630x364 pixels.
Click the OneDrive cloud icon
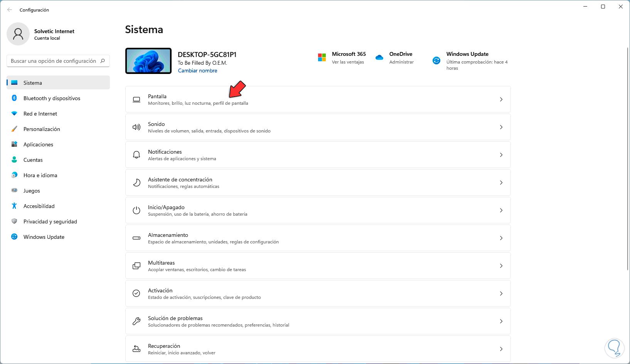pyautogui.click(x=379, y=57)
